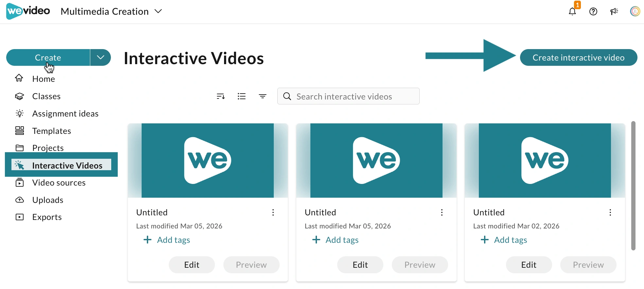Click the vertical scrollbar of video list

point(633,186)
